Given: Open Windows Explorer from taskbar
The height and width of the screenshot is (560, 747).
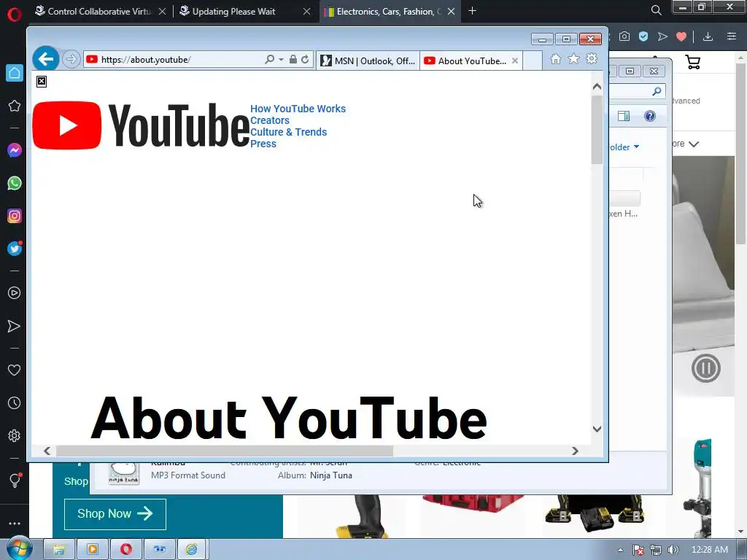Looking at the screenshot, I should (x=59, y=550).
